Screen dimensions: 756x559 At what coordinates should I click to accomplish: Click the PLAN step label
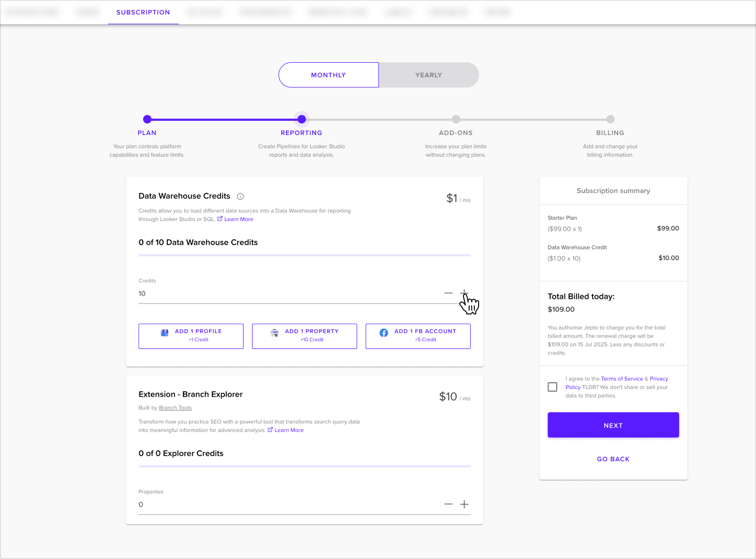click(x=147, y=133)
